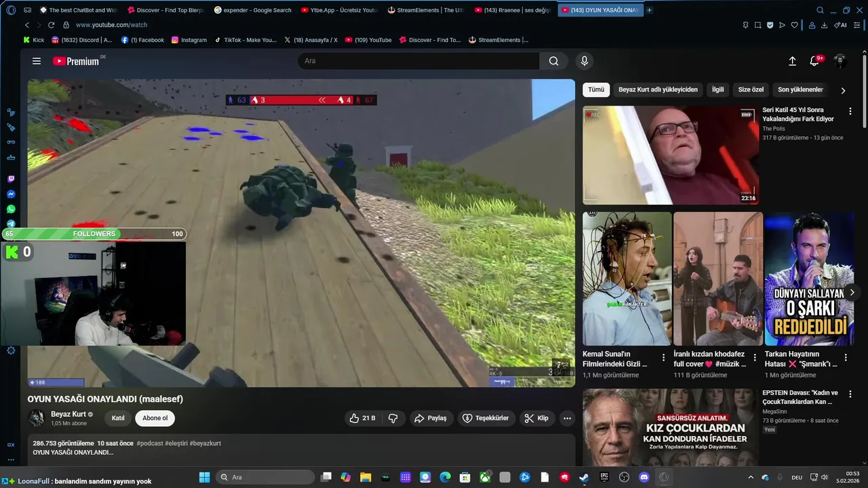This screenshot has height=488, width=868.
Task: Open Discord from the taskbar
Action: tap(644, 477)
